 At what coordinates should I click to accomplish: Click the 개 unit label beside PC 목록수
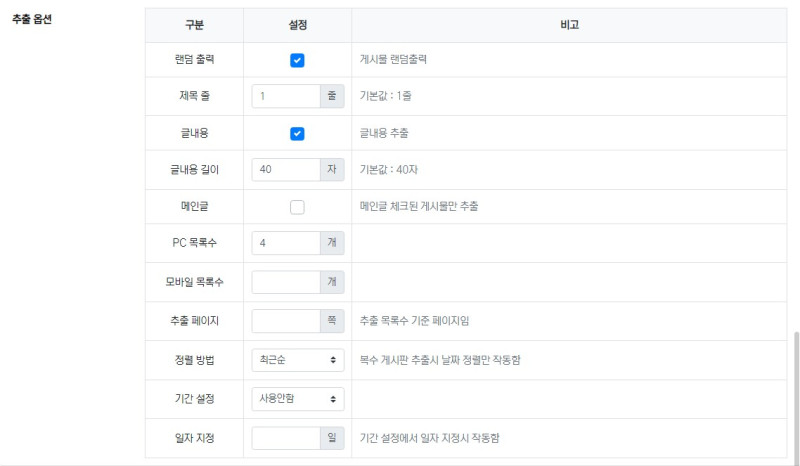tap(332, 243)
